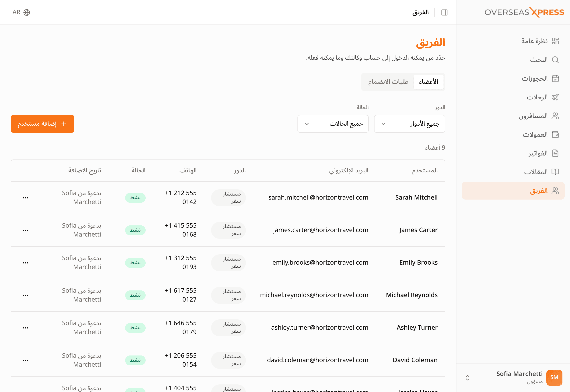The height and width of the screenshot is (392, 570).
Task: Click the SM user avatar
Action: click(x=554, y=378)
